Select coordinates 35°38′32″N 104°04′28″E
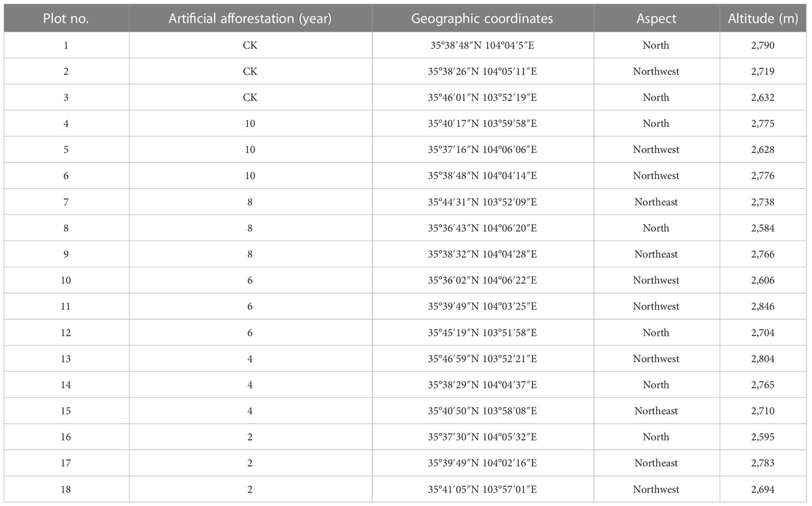 pyautogui.click(x=482, y=254)
